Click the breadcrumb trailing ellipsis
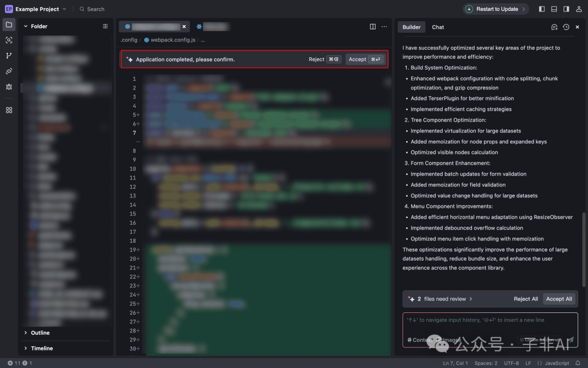Image resolution: width=588 pixels, height=368 pixels. tap(203, 40)
